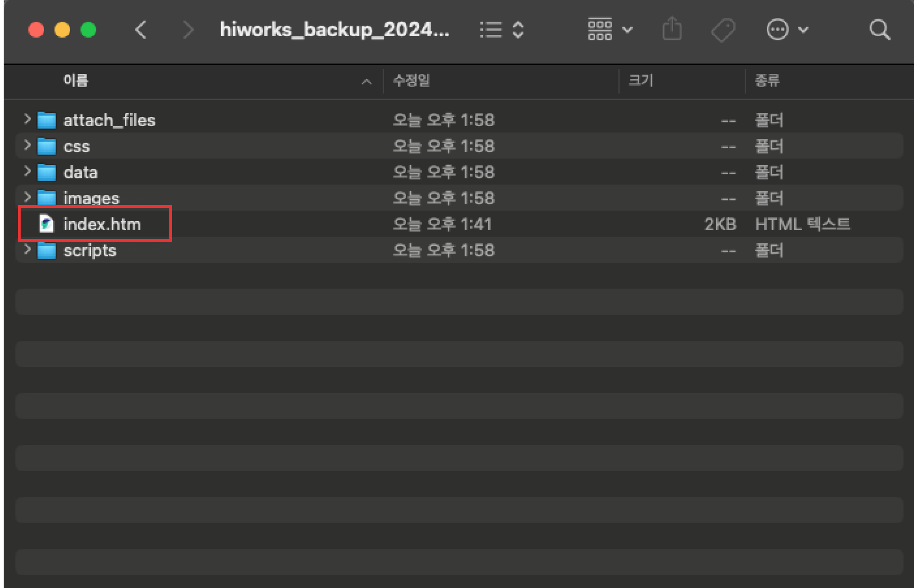Select the index.htm file
Image resolution: width=914 pixels, height=588 pixels.
[102, 224]
